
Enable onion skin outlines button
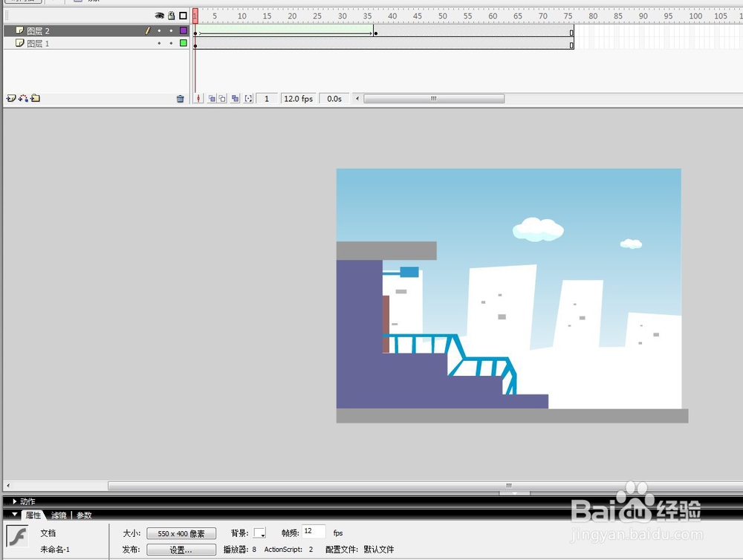pos(222,99)
